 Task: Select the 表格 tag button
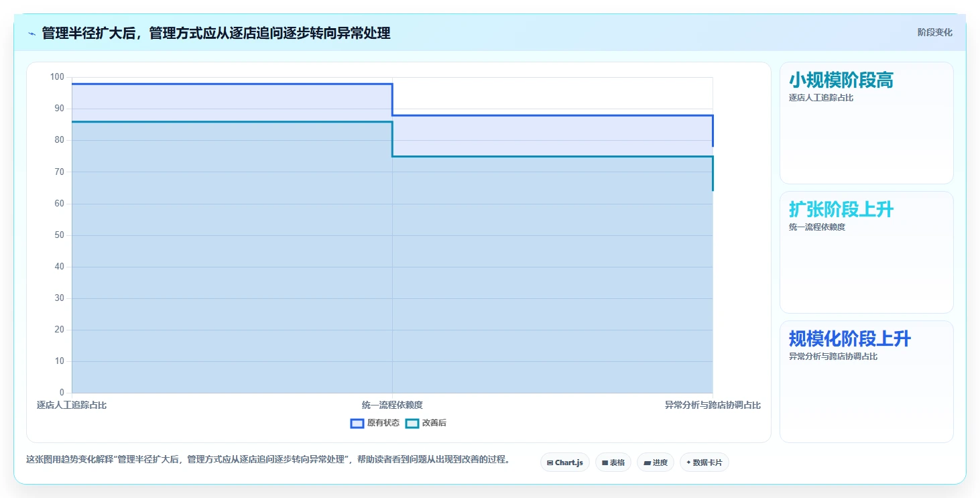tap(613, 462)
